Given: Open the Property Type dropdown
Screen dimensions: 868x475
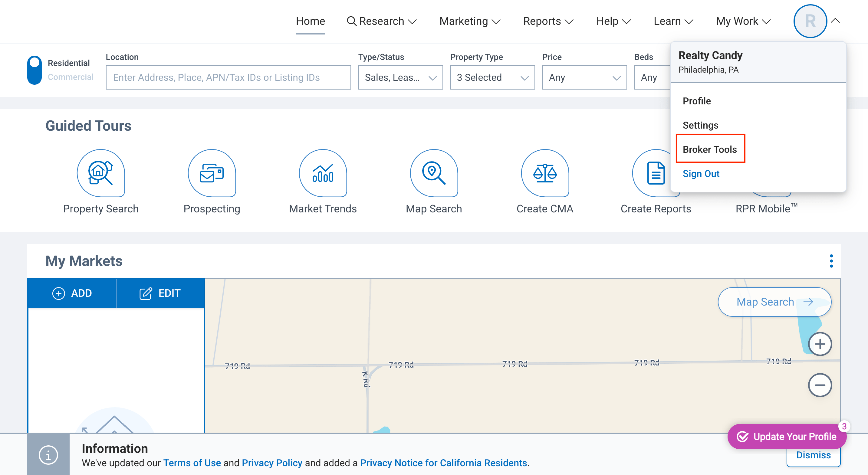Looking at the screenshot, I should 492,77.
